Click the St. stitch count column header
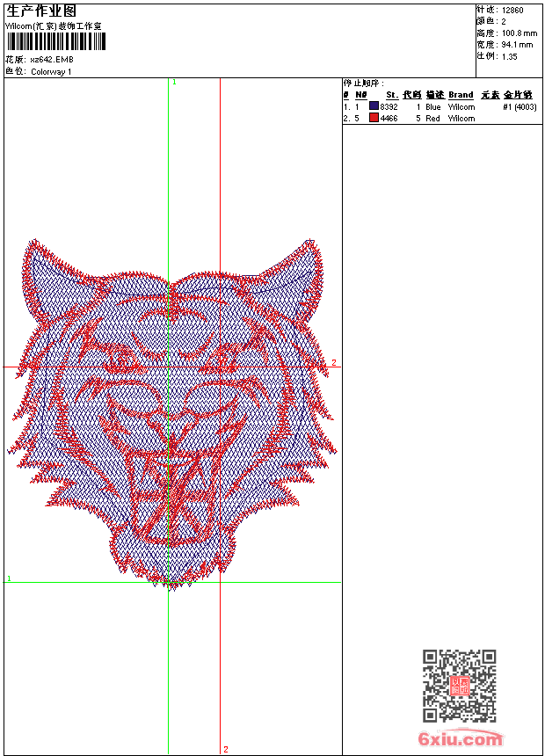545x756 pixels. 391,95
